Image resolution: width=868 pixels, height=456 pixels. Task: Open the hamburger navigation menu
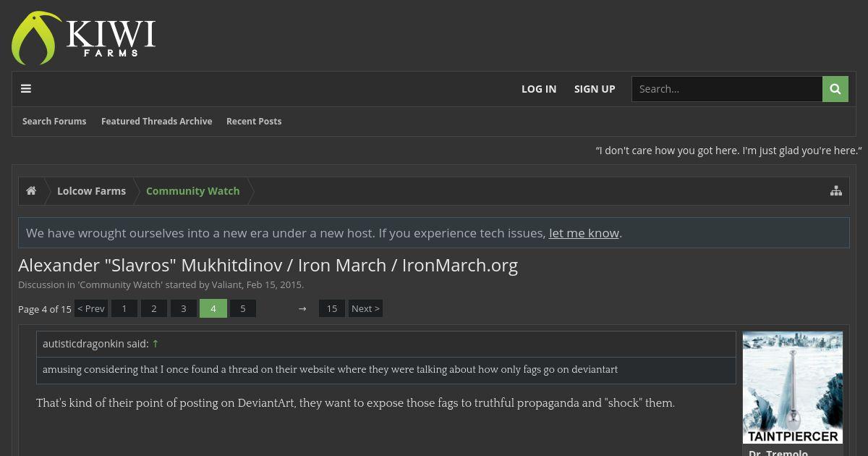[x=26, y=89]
